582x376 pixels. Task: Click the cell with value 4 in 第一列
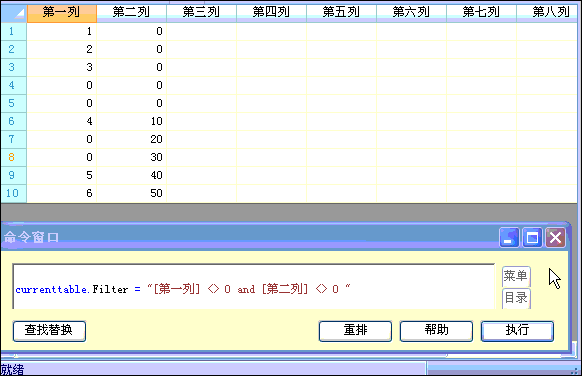click(62, 121)
